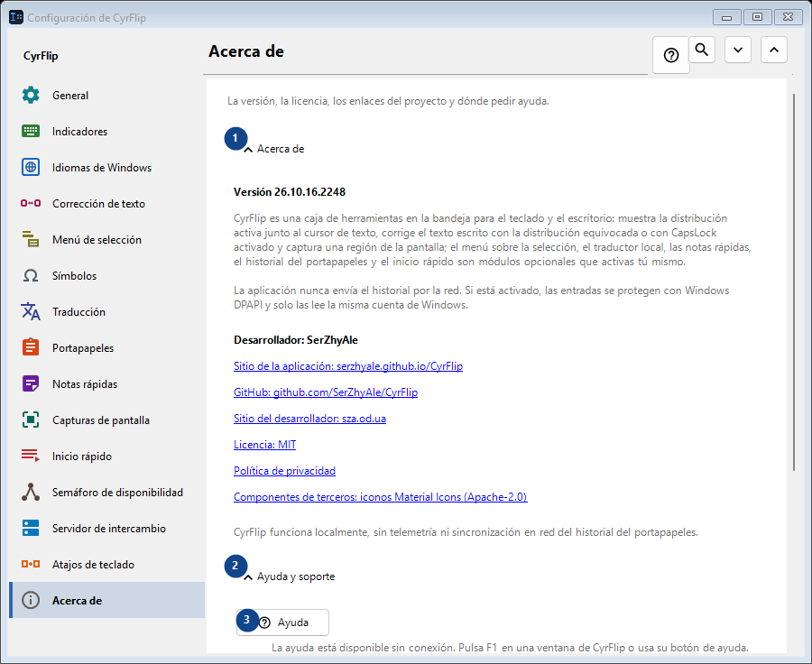Image resolution: width=812 pixels, height=664 pixels.
Task: Click the Símbolos omega icon
Action: coord(31,275)
